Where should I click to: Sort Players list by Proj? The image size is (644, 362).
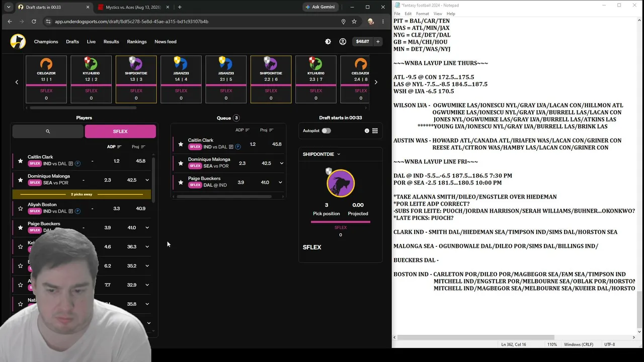point(138,147)
